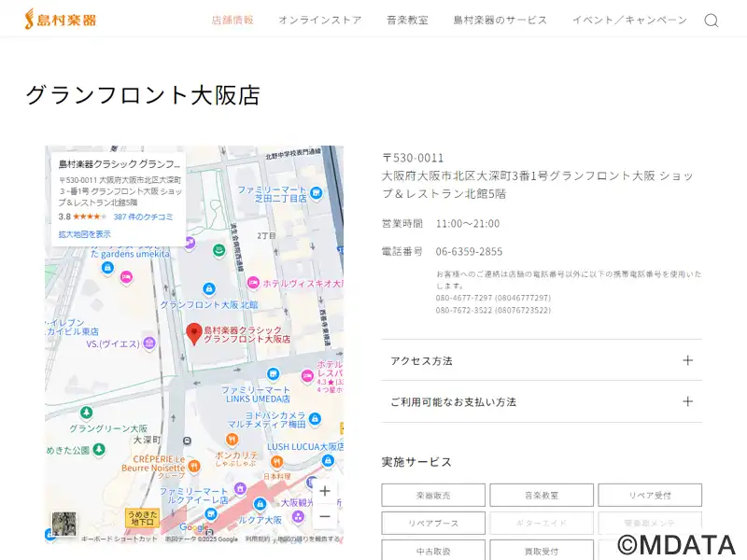Open the 音楽教室 menu item
This screenshot has height=560, width=747.
[x=407, y=20]
